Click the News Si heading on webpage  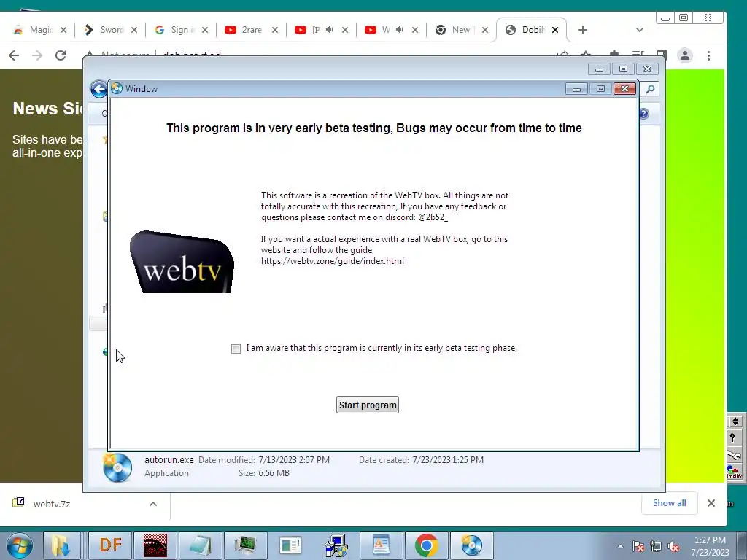47,109
